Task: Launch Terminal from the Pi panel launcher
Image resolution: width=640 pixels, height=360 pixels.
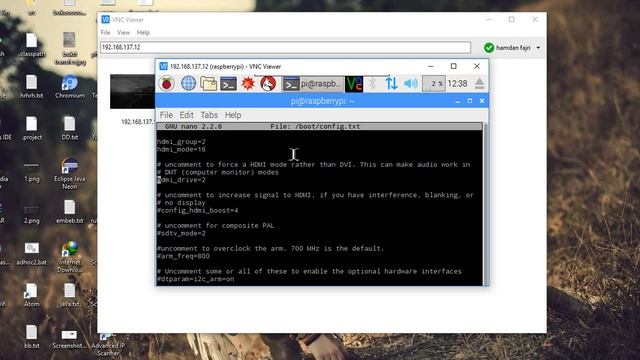Action: (x=228, y=84)
